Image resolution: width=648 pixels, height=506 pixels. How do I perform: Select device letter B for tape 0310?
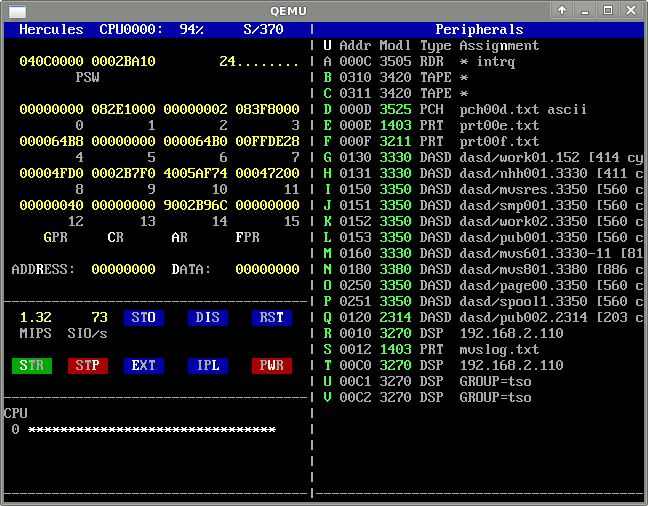(x=327, y=77)
